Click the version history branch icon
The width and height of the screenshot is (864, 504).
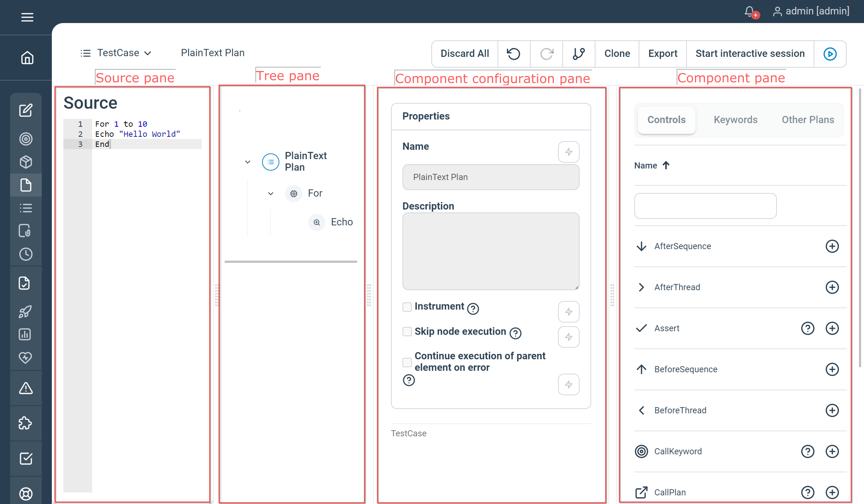coord(578,53)
